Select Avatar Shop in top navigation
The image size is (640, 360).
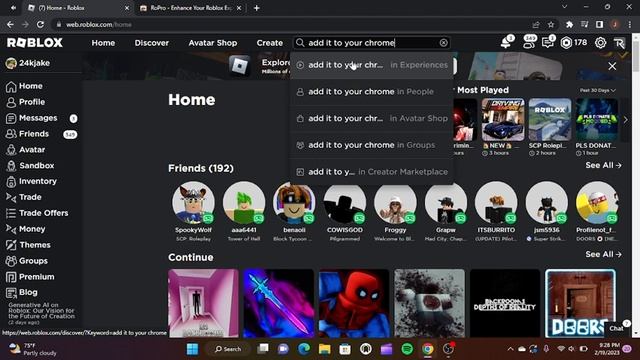[213, 43]
